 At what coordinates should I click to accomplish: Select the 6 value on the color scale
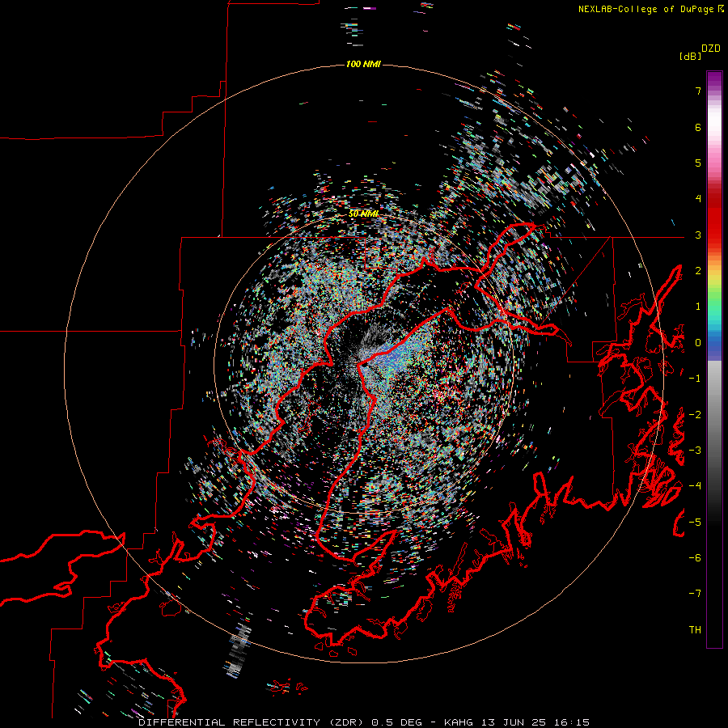698,127
